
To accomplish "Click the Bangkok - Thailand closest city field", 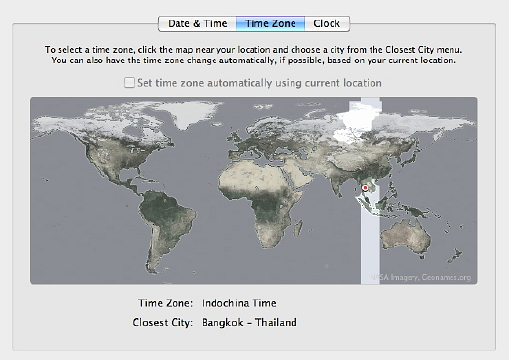I will [249, 322].
